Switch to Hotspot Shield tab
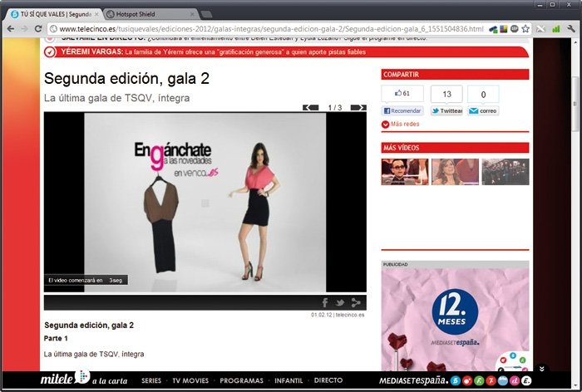The height and width of the screenshot is (392, 582). 150,14
